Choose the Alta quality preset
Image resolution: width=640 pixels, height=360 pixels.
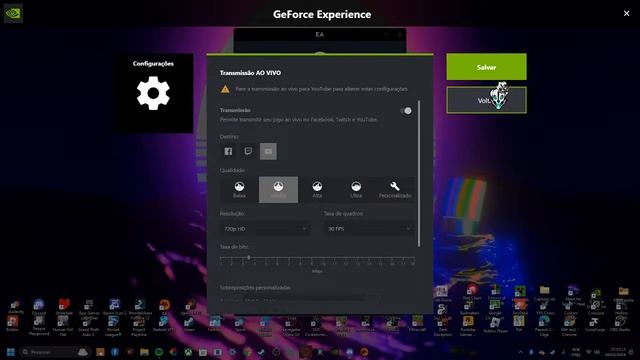(317, 190)
